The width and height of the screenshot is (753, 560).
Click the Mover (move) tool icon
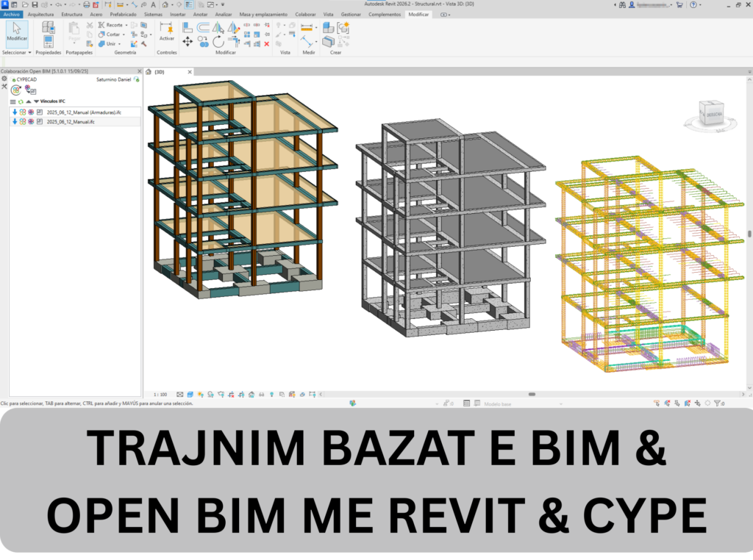tap(188, 42)
